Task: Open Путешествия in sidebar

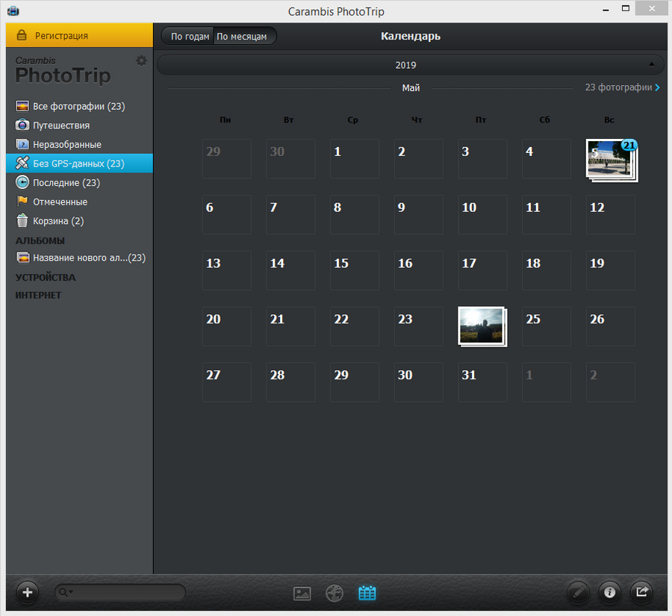Action: click(79, 125)
